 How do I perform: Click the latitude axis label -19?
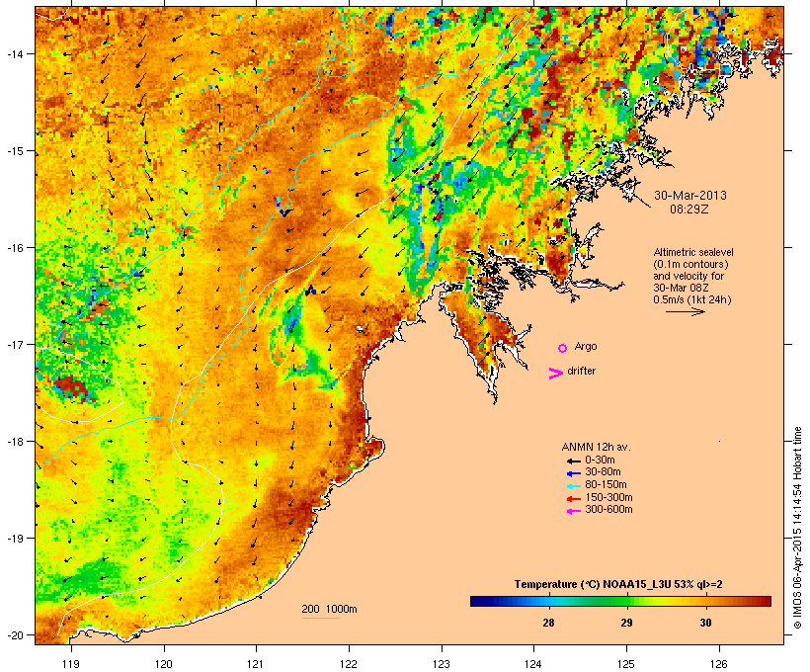(x=15, y=539)
